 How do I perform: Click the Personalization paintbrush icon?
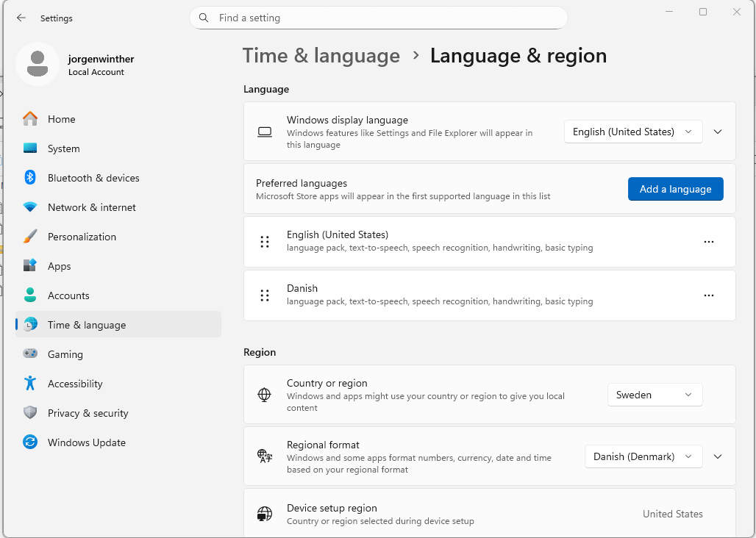coord(30,237)
